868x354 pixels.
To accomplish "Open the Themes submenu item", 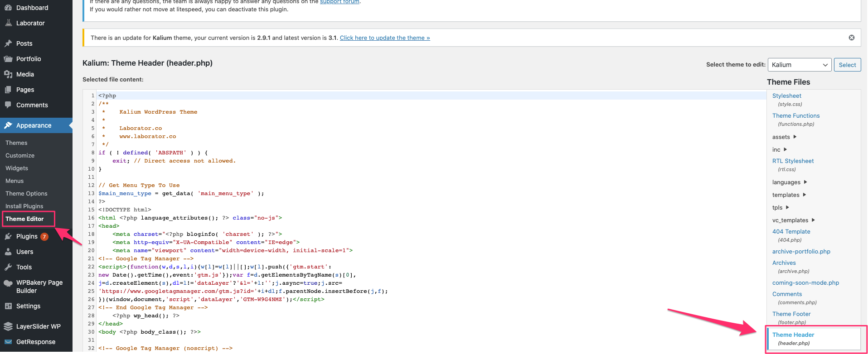I will pos(16,143).
